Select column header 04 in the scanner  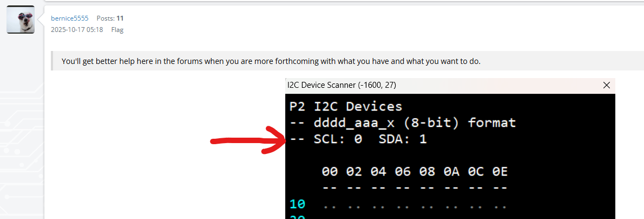click(x=378, y=172)
